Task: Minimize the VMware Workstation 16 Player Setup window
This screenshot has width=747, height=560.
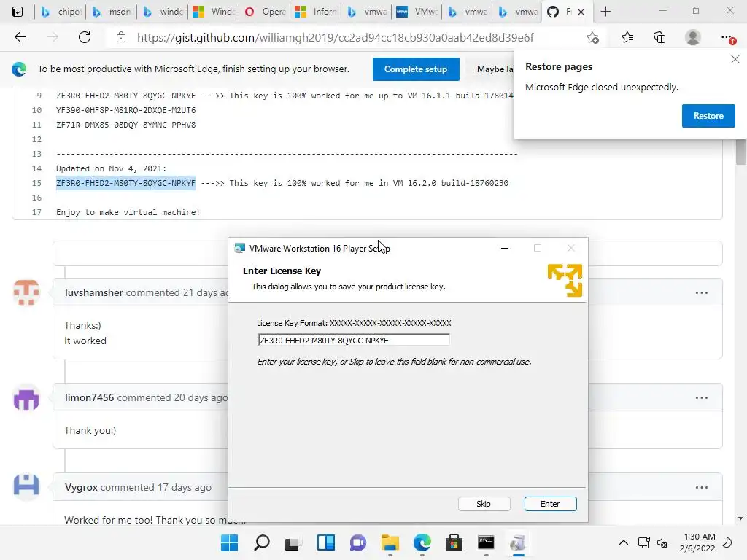Action: click(x=505, y=248)
